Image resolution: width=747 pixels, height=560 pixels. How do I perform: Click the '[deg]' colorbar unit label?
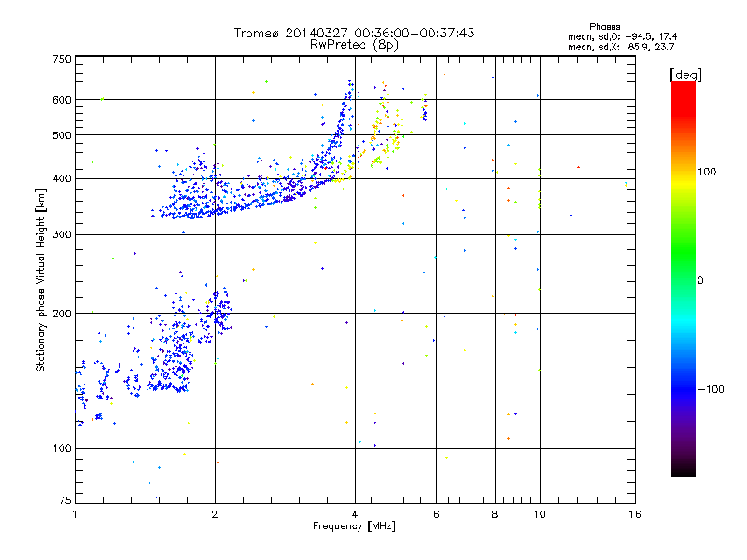pos(685,76)
